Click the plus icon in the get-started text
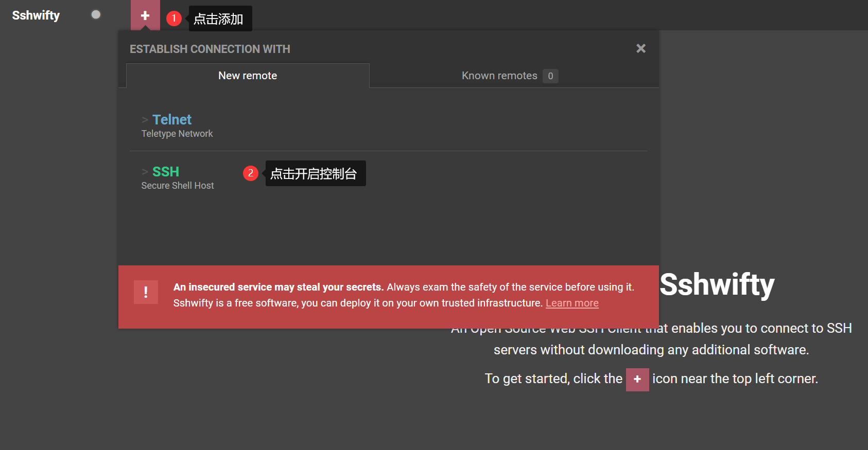Image resolution: width=868 pixels, height=450 pixels. [637, 380]
